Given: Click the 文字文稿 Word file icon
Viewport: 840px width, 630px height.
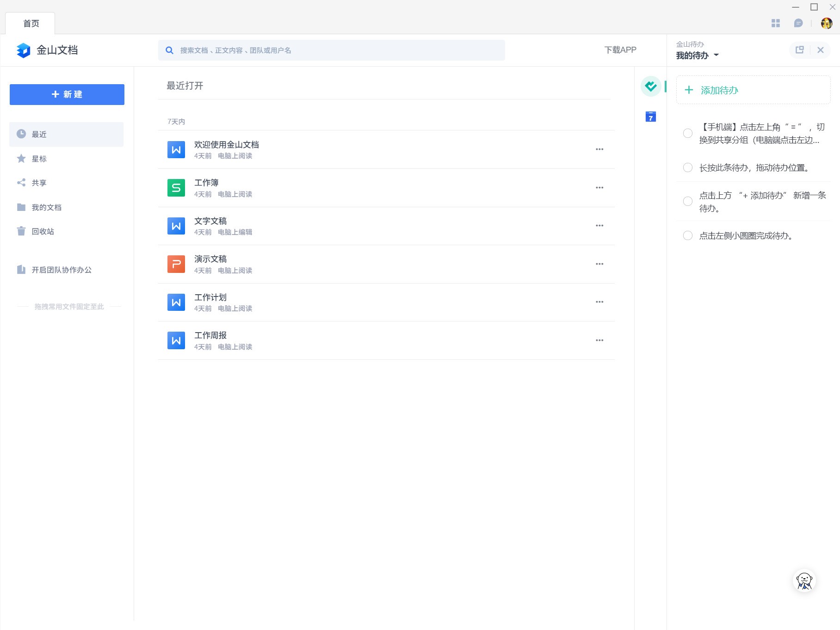Looking at the screenshot, I should click(x=176, y=226).
